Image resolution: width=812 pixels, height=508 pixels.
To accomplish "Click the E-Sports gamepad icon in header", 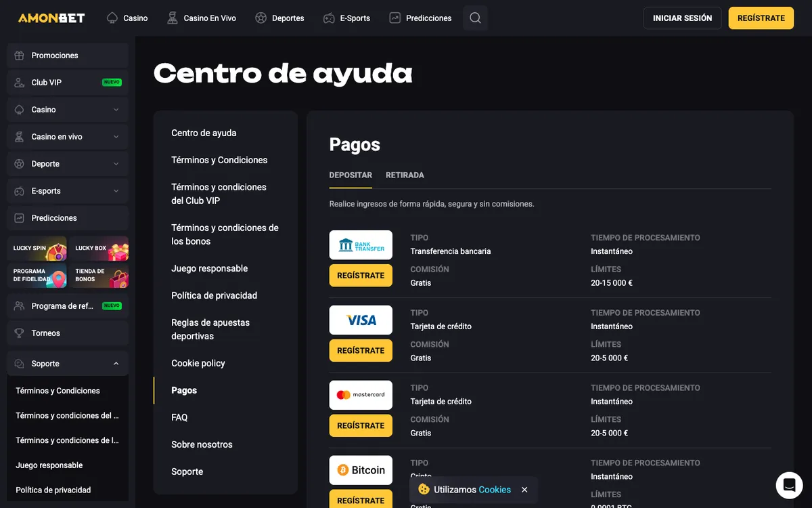I will (329, 18).
